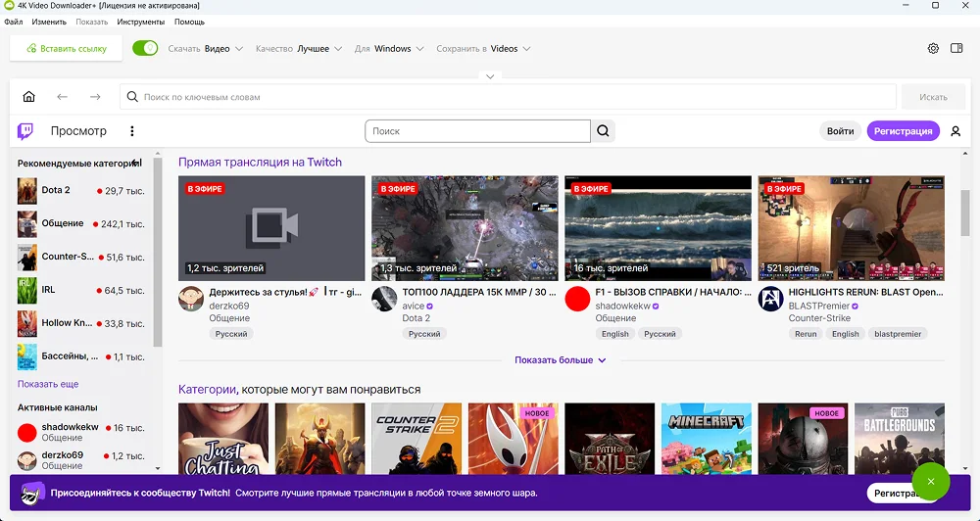980x521 pixels.
Task: Click the page's right vertical scrollbar
Action: (x=965, y=213)
